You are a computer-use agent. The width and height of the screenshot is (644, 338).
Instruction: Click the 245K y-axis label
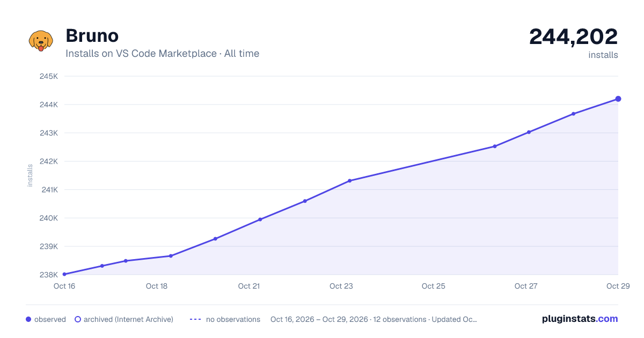click(49, 76)
